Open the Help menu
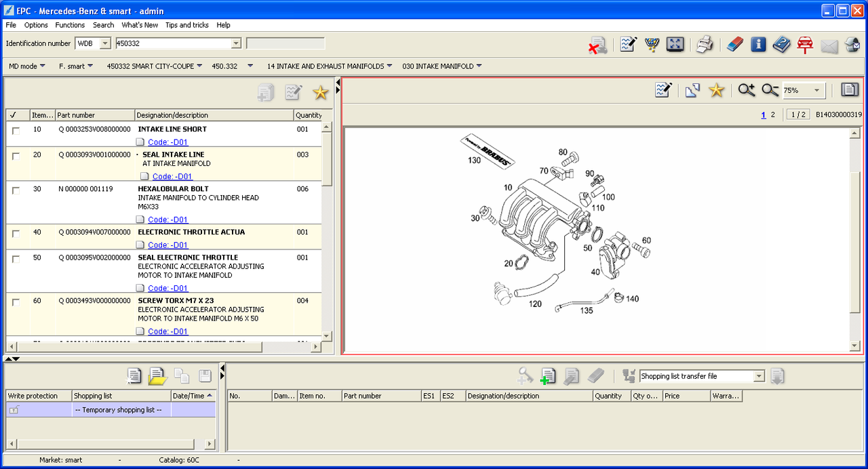This screenshot has height=469, width=868. click(224, 25)
